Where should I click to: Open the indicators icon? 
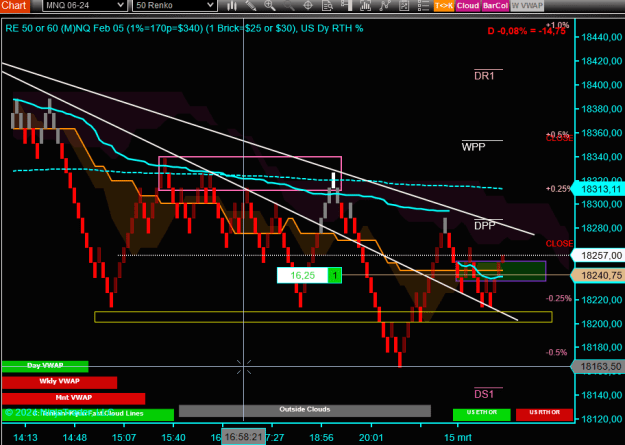click(x=366, y=6)
